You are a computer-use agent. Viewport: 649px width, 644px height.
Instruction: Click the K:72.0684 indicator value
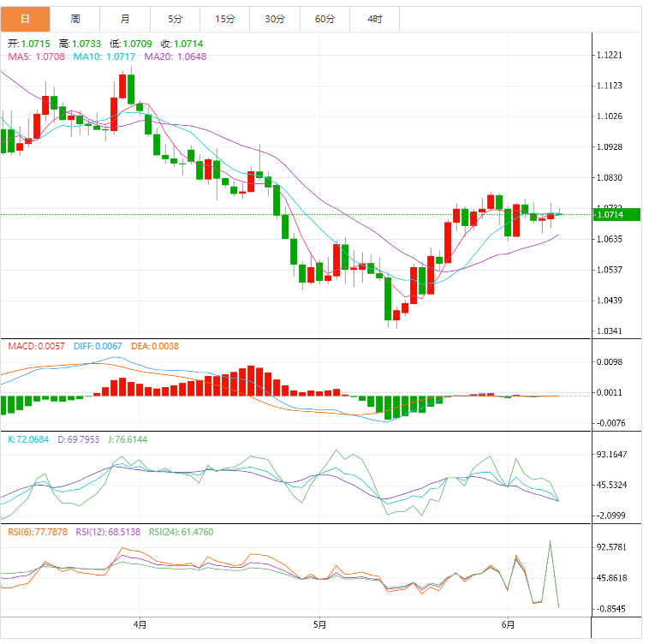click(x=28, y=439)
